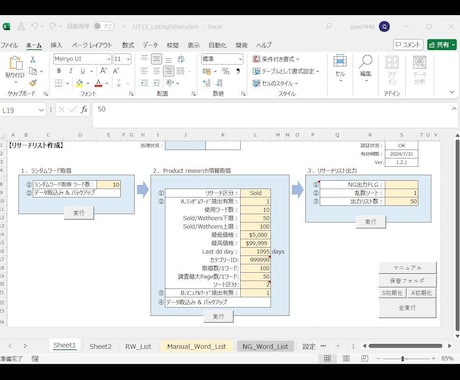Click the Cut scissors icon
This screenshot has height=380, width=460.
click(x=33, y=59)
